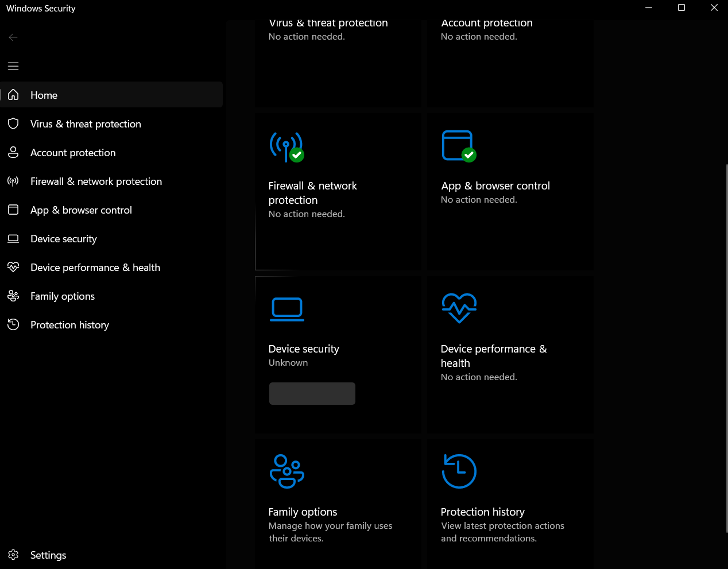
Task: Click the Protection history clock icon
Action: 13,324
